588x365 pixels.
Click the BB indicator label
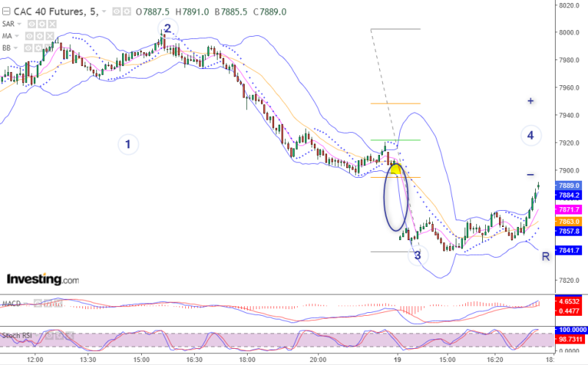point(7,48)
